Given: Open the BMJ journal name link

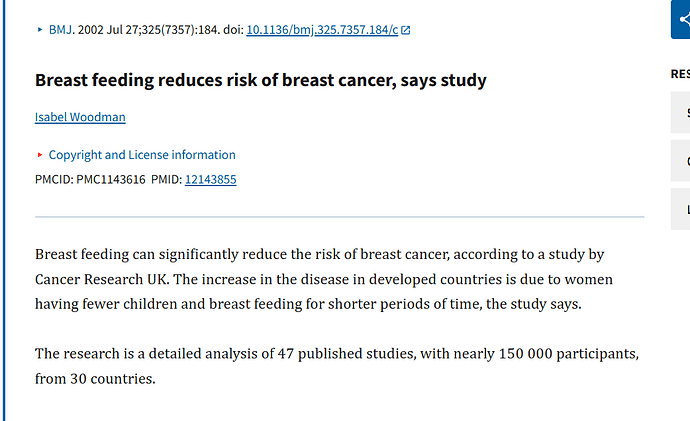Looking at the screenshot, I should coord(60,30).
